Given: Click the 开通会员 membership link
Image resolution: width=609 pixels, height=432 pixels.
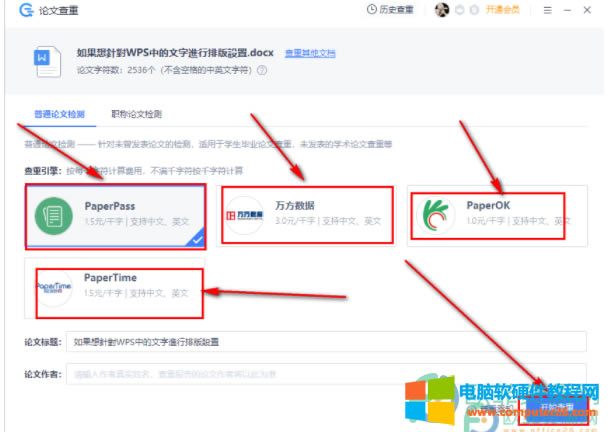Looking at the screenshot, I should click(502, 10).
